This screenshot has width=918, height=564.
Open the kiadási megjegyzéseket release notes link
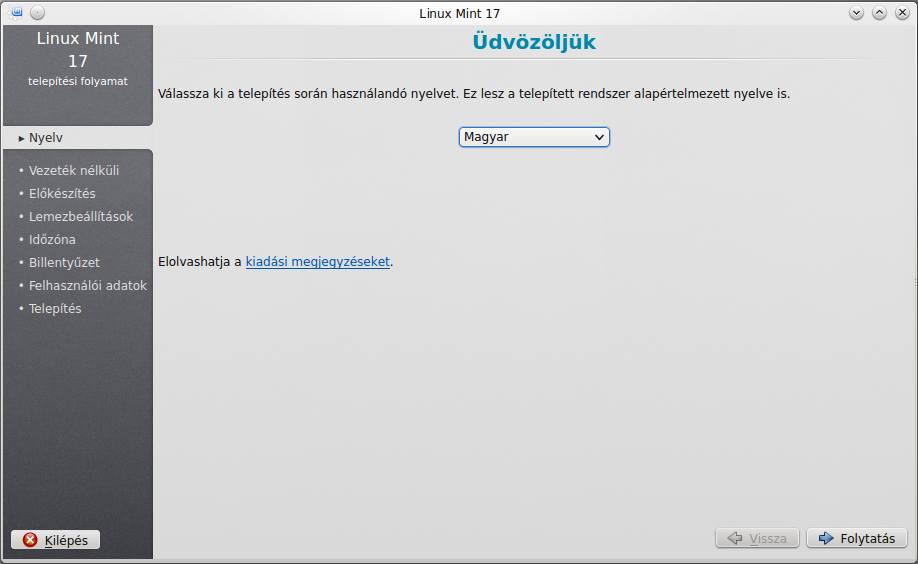click(x=317, y=262)
